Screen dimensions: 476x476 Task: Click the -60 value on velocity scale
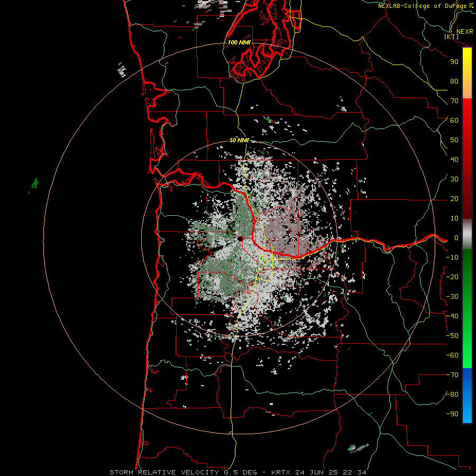click(x=452, y=355)
